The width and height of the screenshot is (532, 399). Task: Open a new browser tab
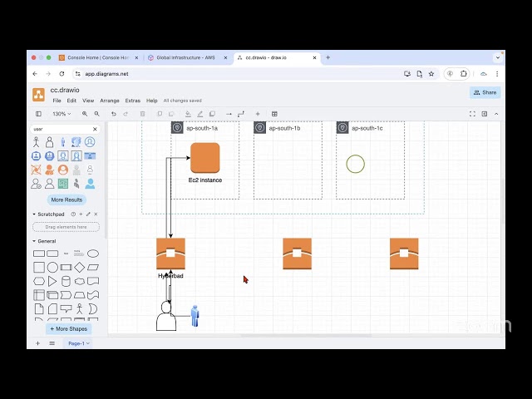pyautogui.click(x=328, y=57)
